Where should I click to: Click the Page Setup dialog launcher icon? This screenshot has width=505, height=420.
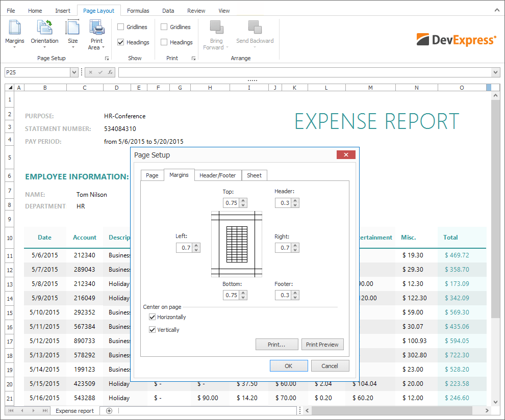(x=107, y=59)
